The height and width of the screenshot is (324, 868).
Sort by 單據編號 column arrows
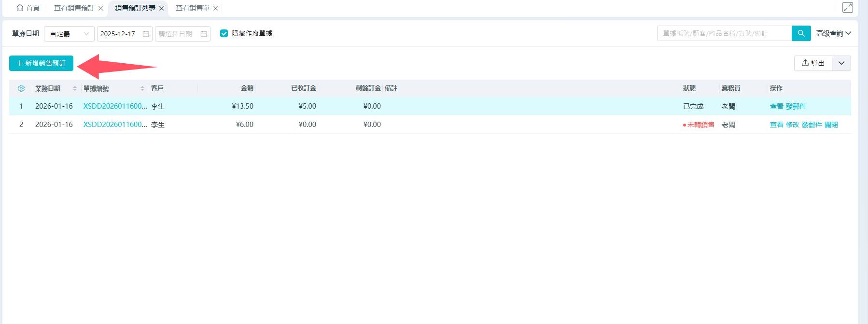(x=142, y=88)
